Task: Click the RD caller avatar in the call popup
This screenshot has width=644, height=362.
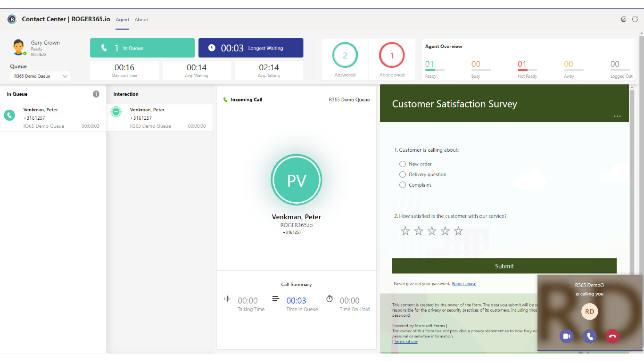Action: click(589, 312)
